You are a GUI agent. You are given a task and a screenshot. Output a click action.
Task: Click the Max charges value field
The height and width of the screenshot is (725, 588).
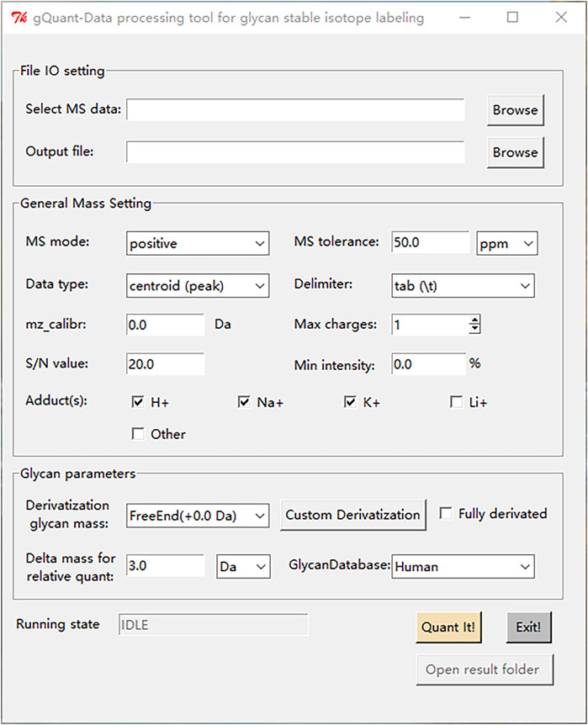(430, 325)
